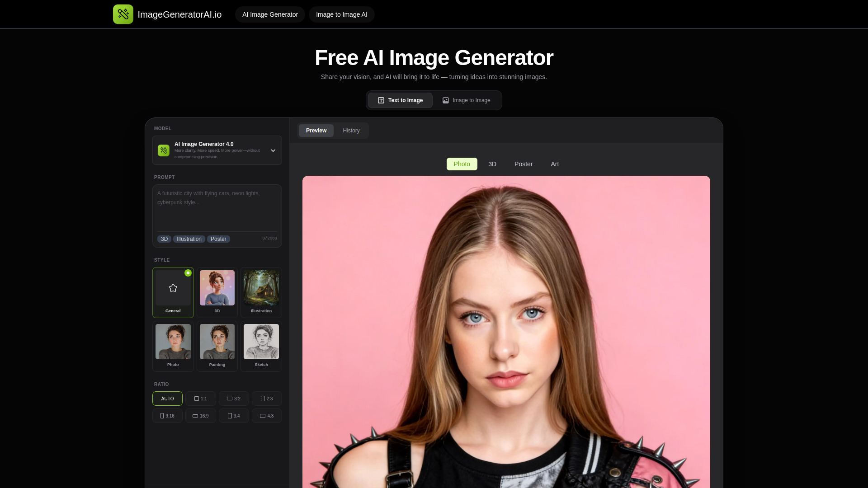Screen dimensions: 868x488
Task: Click the square 1:1 ratio icon
Action: point(197,399)
